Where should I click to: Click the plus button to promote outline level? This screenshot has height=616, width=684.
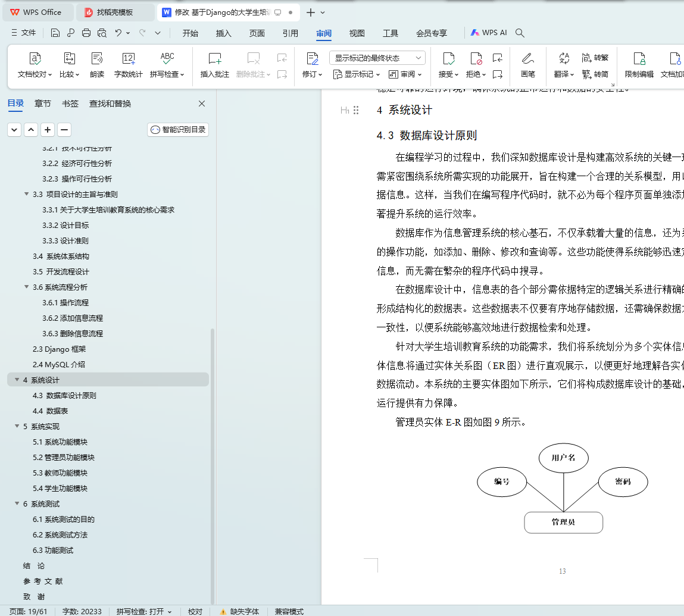pyautogui.click(x=48, y=130)
